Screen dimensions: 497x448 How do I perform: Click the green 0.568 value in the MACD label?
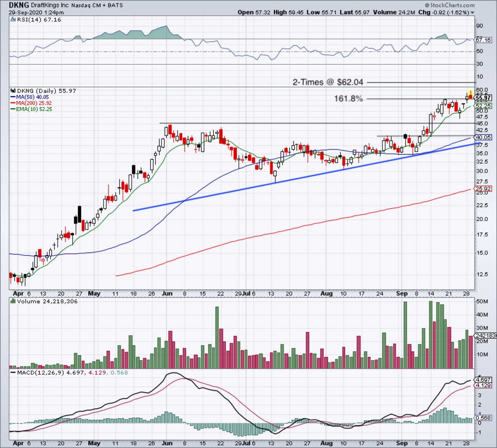pyautogui.click(x=119, y=373)
